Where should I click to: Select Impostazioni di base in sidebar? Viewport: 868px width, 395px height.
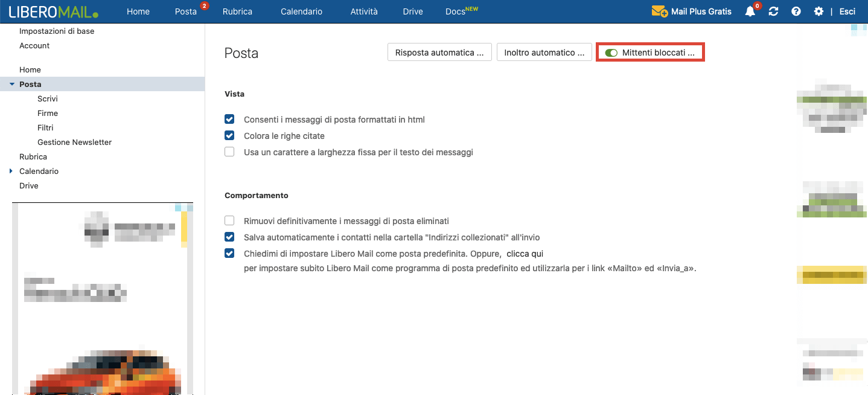pyautogui.click(x=57, y=31)
